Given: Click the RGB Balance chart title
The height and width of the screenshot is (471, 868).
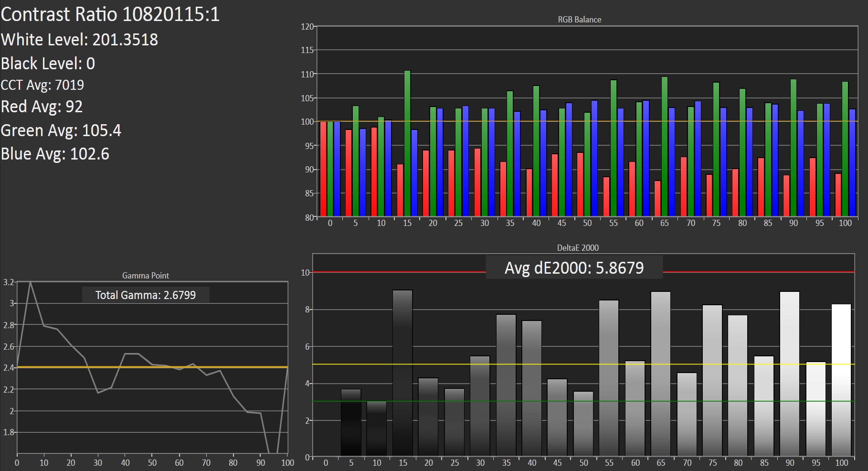Looking at the screenshot, I should (579, 20).
